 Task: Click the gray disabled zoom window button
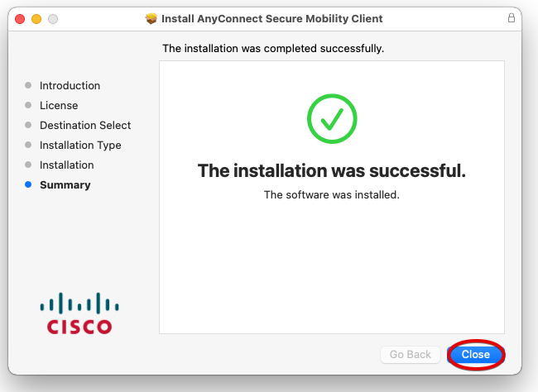click(53, 18)
